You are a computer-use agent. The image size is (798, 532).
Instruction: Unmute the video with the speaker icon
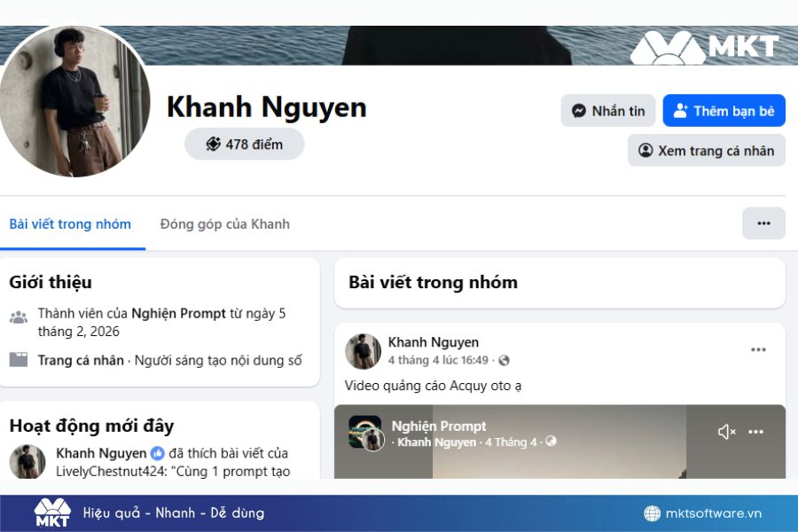(726, 432)
